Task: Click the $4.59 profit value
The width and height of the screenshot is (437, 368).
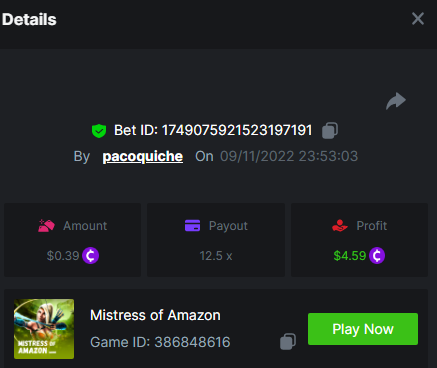Action: tap(350, 256)
